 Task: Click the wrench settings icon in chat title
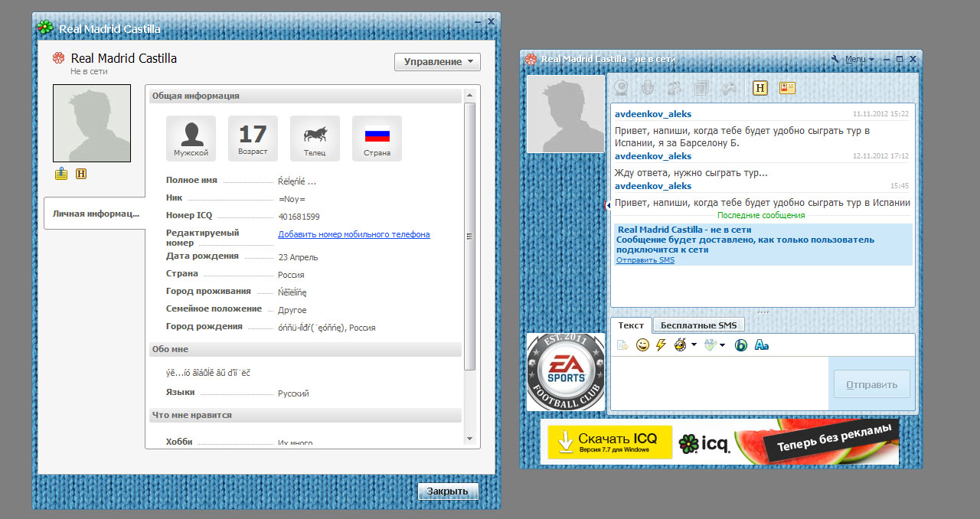pyautogui.click(x=835, y=60)
